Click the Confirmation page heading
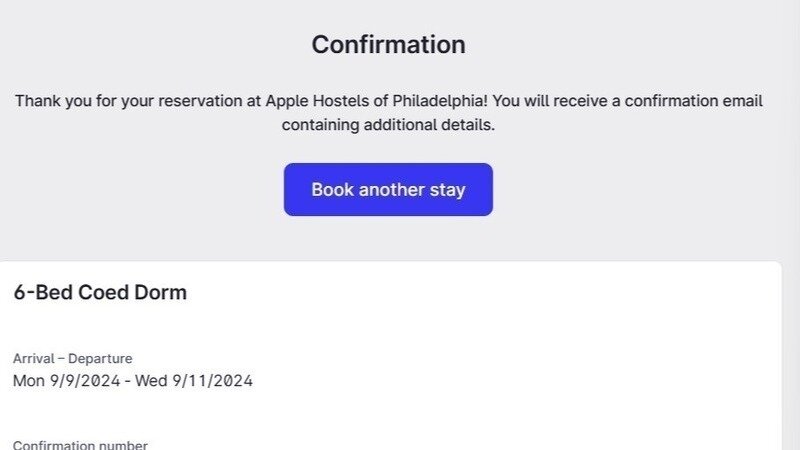The height and width of the screenshot is (450, 800). coord(388,45)
